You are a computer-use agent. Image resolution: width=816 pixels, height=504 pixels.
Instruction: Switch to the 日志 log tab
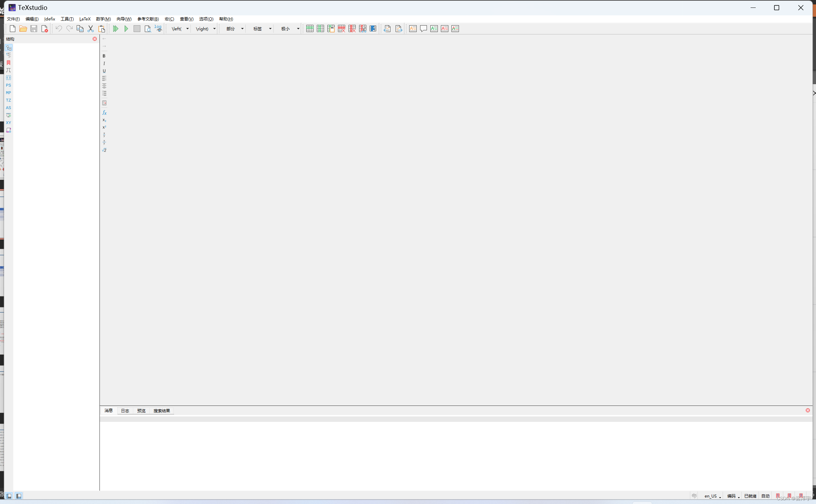(125, 411)
